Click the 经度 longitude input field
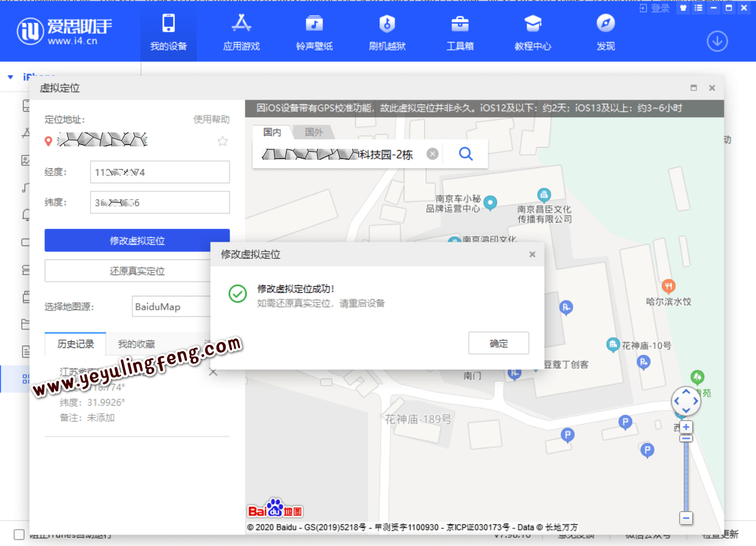This screenshot has width=756, height=546. click(x=160, y=172)
